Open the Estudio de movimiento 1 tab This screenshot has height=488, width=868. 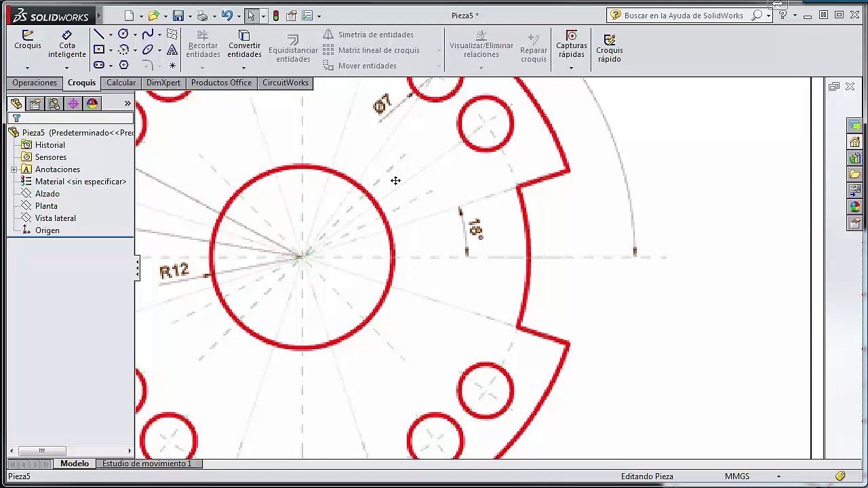click(x=147, y=464)
